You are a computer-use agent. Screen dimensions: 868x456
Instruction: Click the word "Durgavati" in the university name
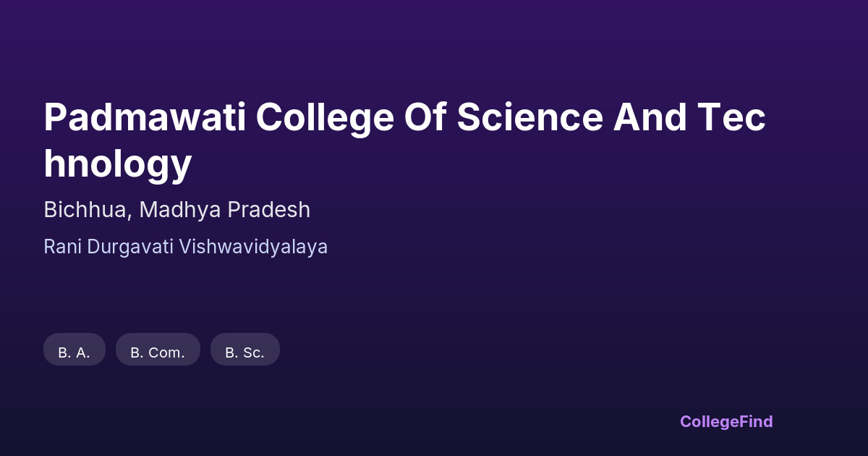(131, 247)
